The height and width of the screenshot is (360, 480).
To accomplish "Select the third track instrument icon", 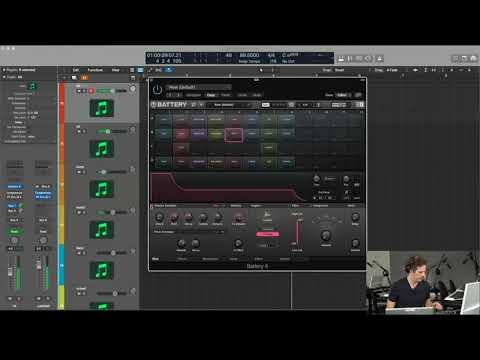I will coord(102,189).
